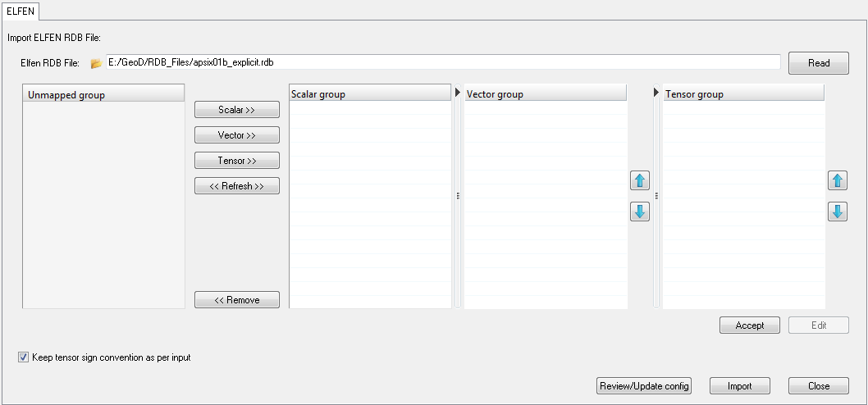
Task: Click the << Remove button
Action: (237, 300)
